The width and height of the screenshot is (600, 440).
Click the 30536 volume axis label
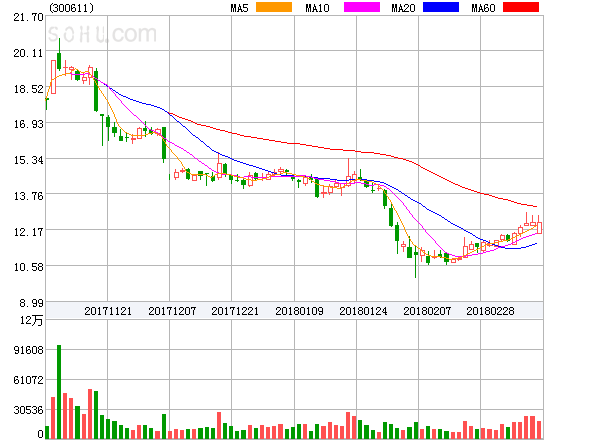(x=28, y=411)
